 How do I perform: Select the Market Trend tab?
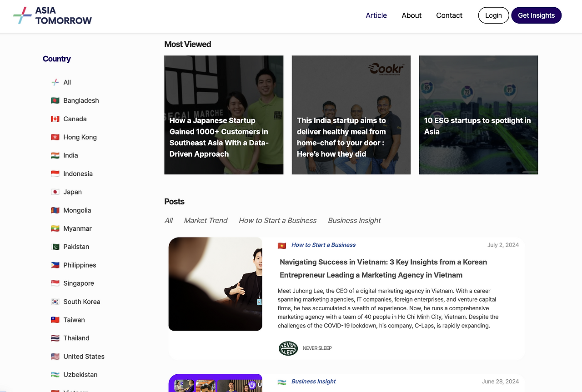tap(206, 220)
